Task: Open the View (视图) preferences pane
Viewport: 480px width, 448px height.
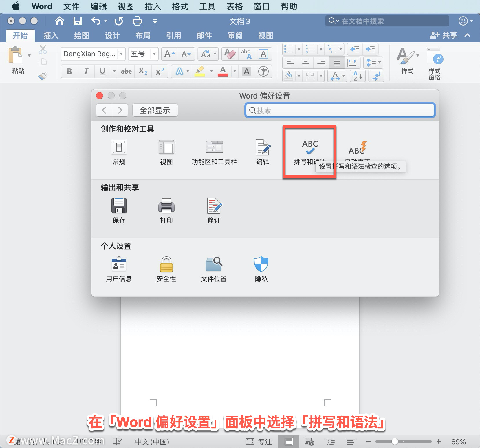Action: [x=166, y=152]
